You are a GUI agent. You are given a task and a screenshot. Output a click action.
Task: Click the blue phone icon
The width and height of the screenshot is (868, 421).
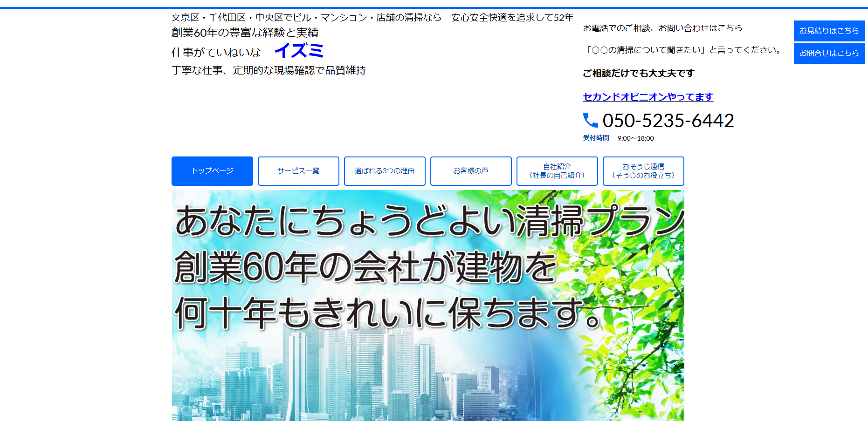(x=590, y=120)
